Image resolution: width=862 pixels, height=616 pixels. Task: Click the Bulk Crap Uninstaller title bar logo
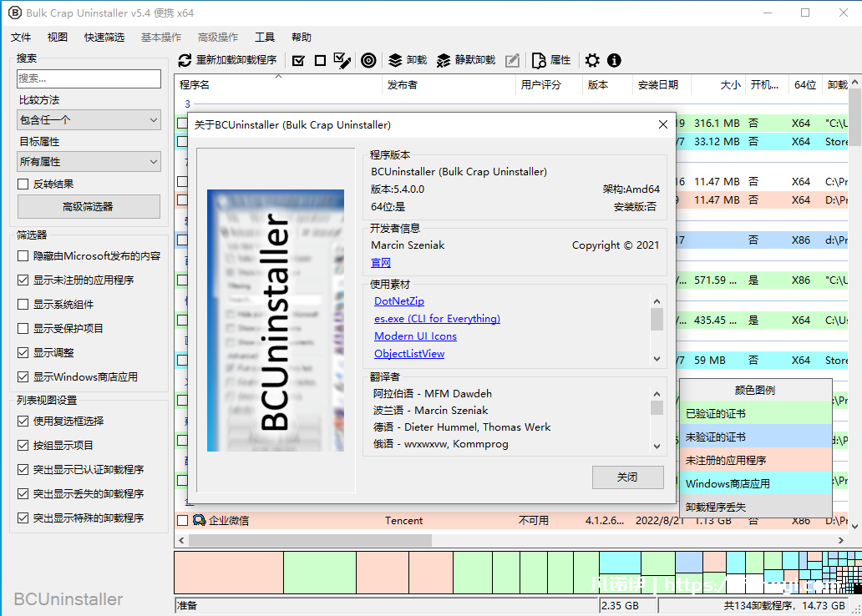tap(15, 13)
